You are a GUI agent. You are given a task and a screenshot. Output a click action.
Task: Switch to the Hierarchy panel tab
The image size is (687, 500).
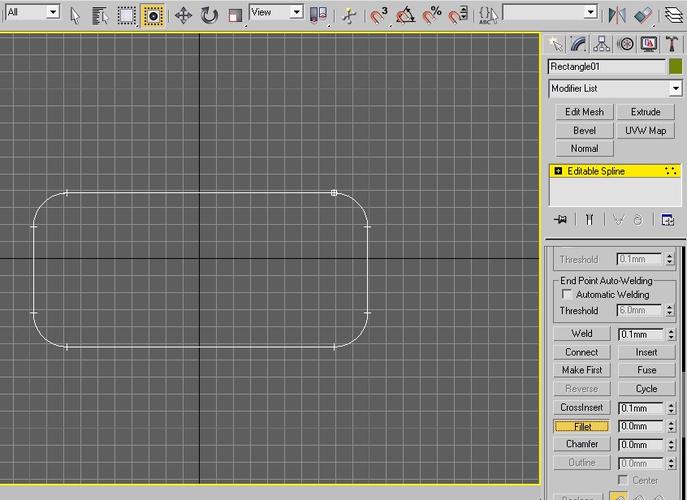pos(602,44)
